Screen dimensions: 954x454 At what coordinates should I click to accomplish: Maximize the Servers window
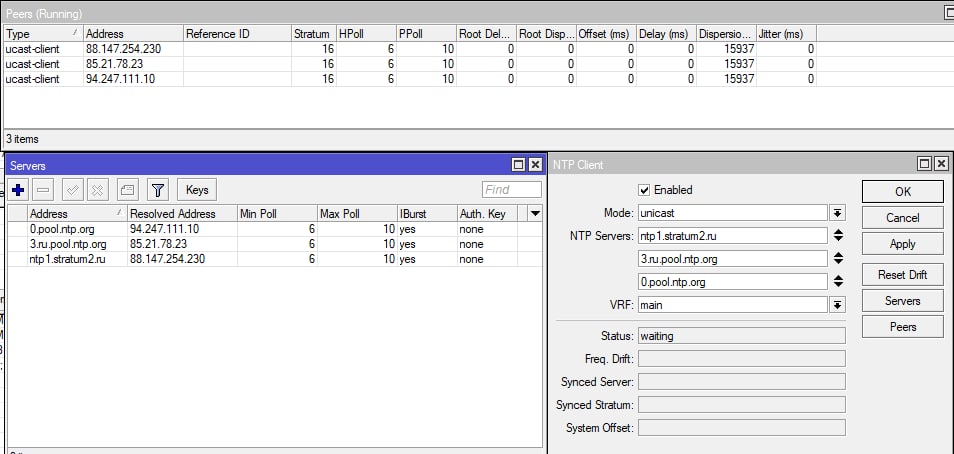pos(518,165)
